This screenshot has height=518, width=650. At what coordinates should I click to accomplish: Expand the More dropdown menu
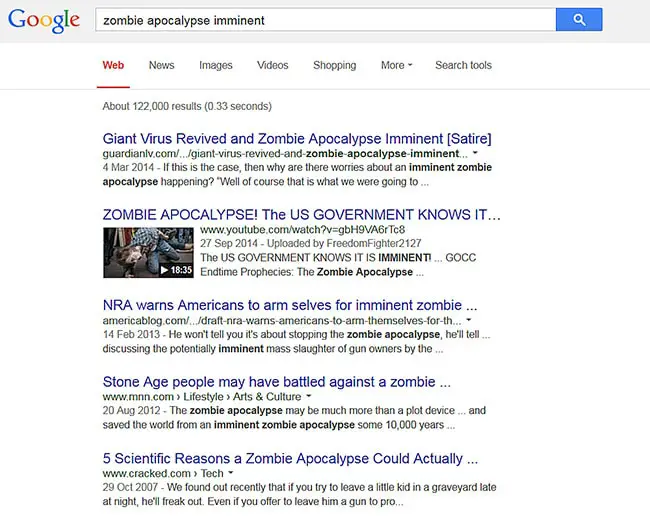(396, 65)
